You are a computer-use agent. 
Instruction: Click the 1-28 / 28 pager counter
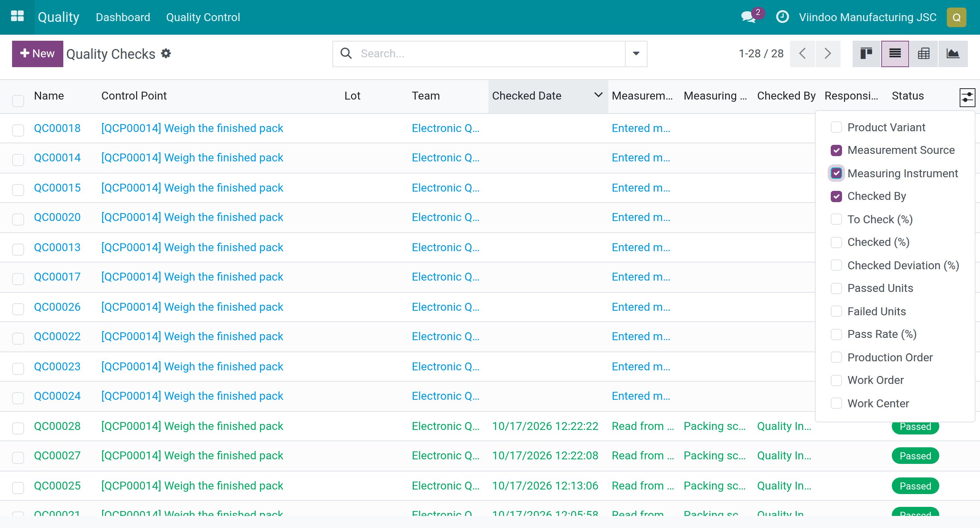(x=761, y=54)
